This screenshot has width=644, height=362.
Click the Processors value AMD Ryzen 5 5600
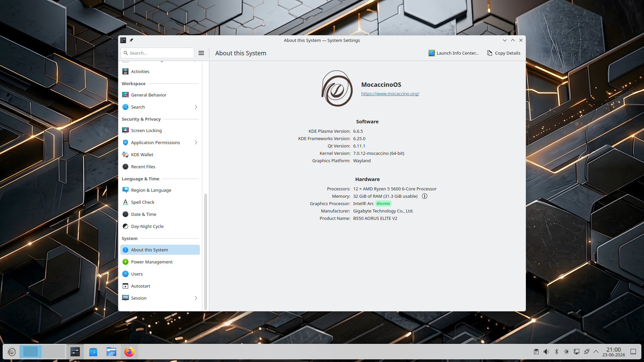pos(395,189)
